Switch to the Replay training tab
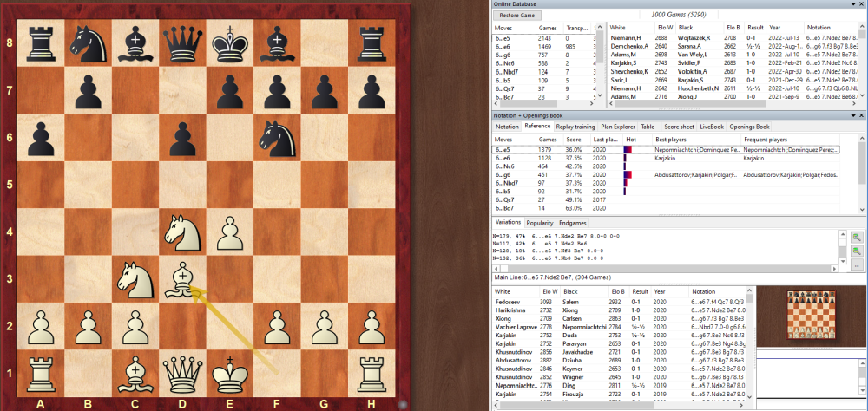The image size is (868, 411). [x=575, y=127]
